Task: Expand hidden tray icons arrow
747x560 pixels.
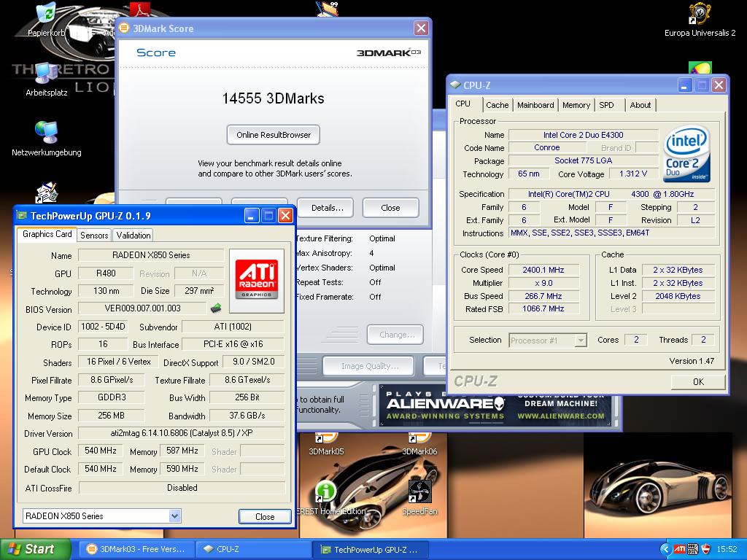Action: pos(665,549)
